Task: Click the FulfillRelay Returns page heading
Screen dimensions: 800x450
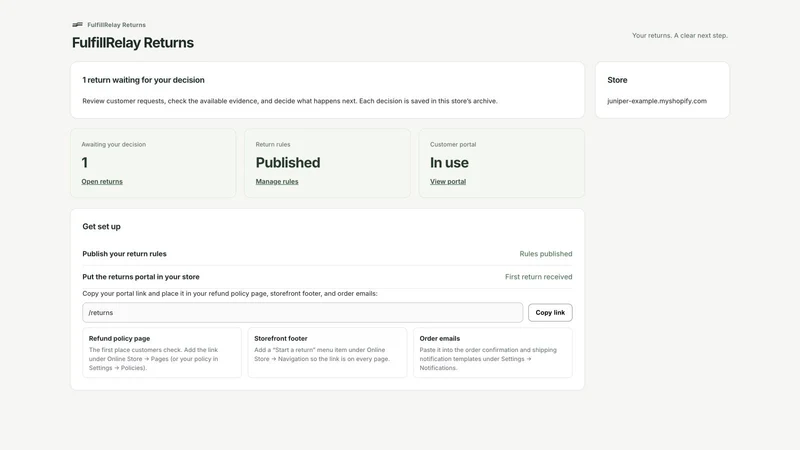Action: coord(133,43)
